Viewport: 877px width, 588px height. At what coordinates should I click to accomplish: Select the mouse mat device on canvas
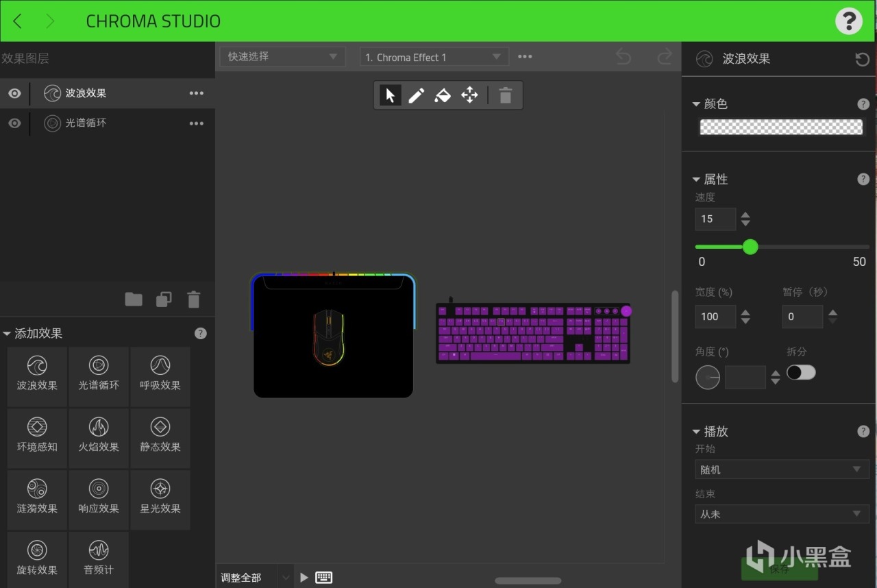[x=334, y=335]
